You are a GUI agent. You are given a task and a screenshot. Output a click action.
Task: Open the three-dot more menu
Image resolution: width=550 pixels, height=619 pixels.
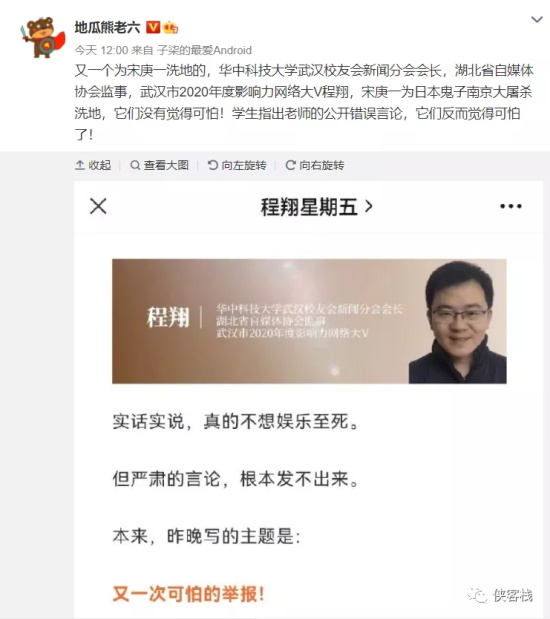(511, 206)
